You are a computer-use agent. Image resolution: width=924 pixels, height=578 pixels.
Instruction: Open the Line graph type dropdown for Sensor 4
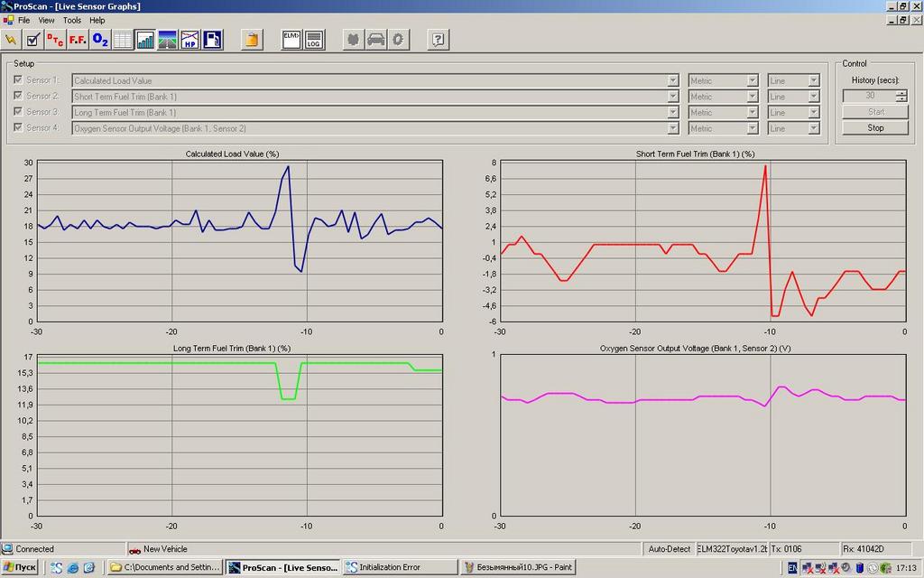(813, 128)
